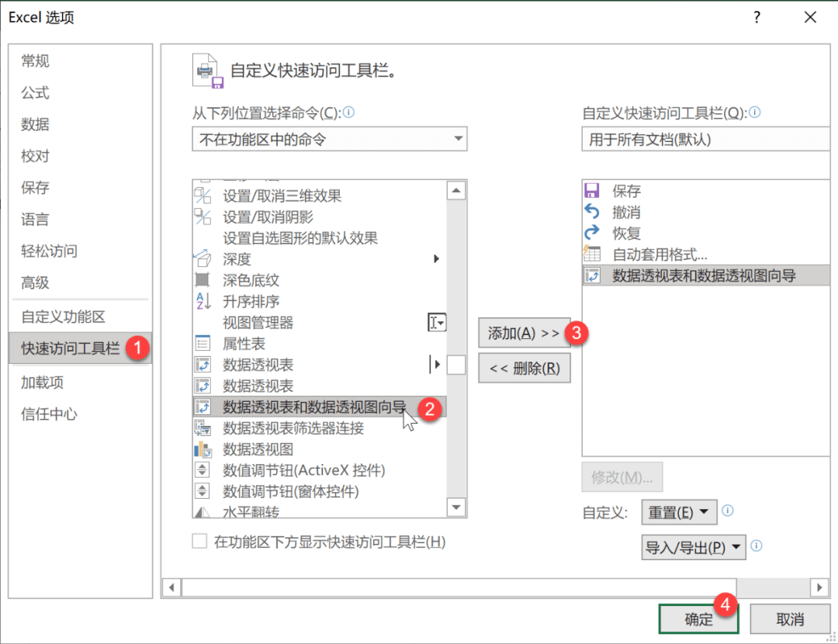The image size is (838, 644).
Task: Click the 属性表 icon
Action: 203,344
